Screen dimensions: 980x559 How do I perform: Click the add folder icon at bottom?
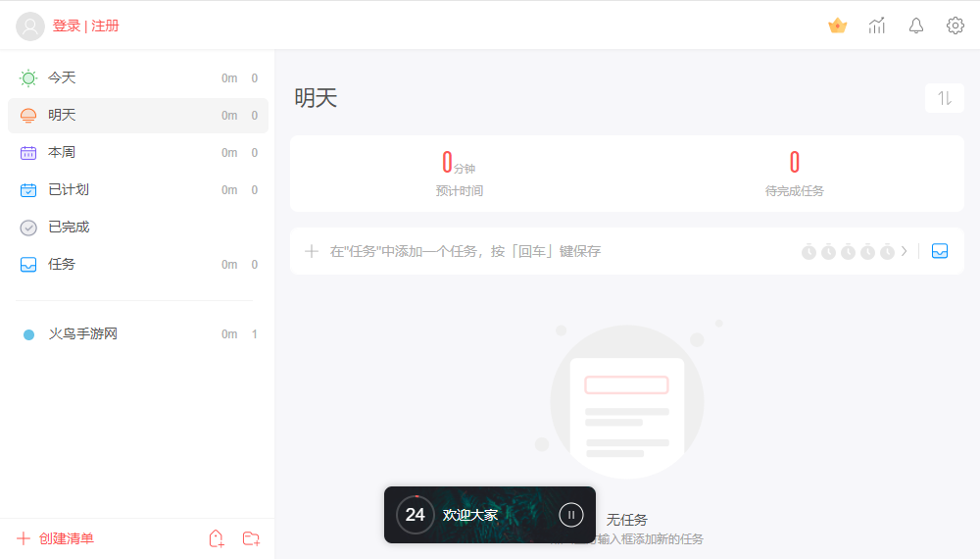click(251, 538)
